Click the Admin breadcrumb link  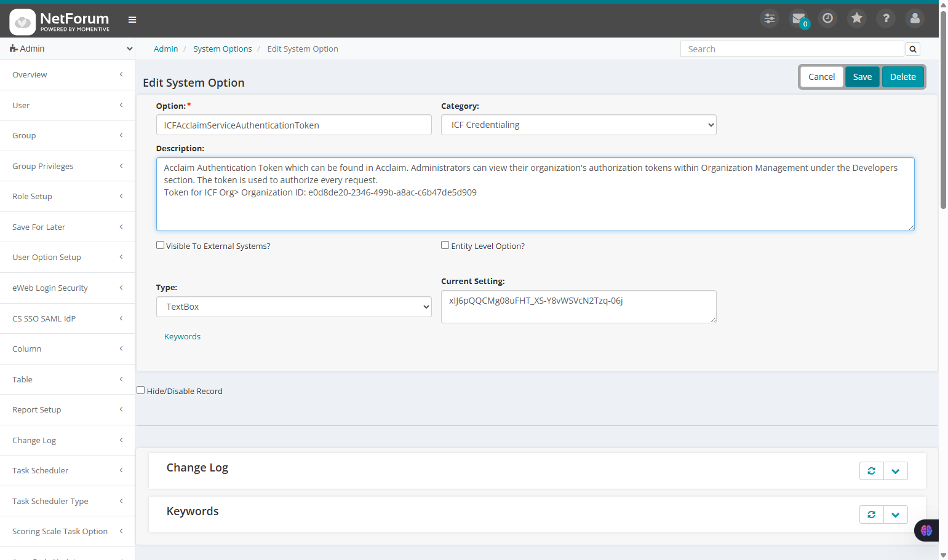click(x=165, y=49)
